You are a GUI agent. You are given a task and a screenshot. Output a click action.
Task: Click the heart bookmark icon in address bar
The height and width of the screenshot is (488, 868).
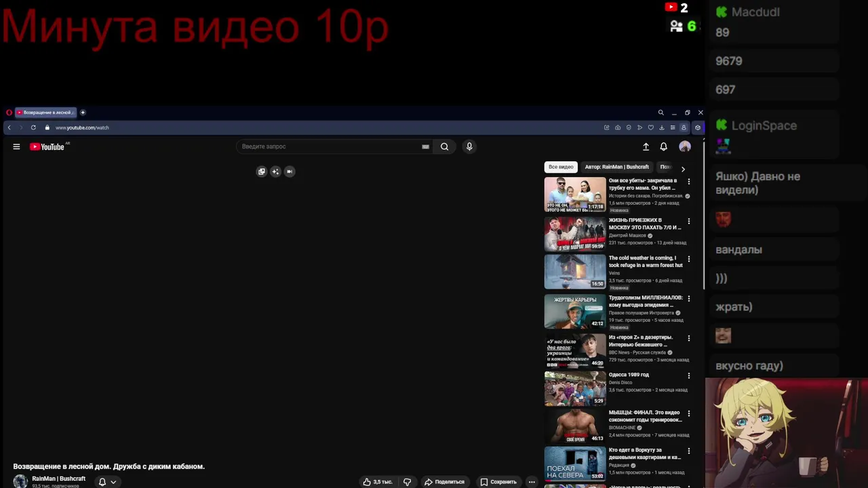point(650,127)
